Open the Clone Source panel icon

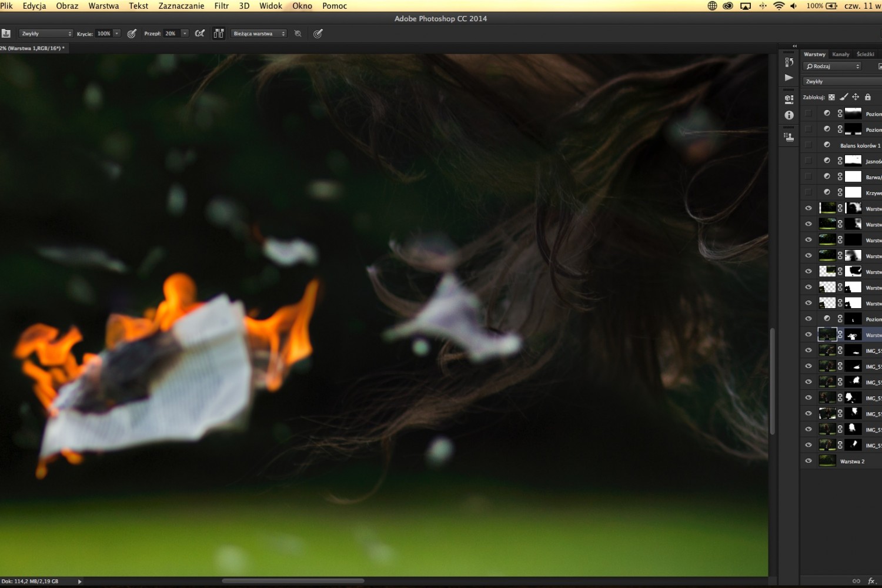pyautogui.click(x=789, y=136)
